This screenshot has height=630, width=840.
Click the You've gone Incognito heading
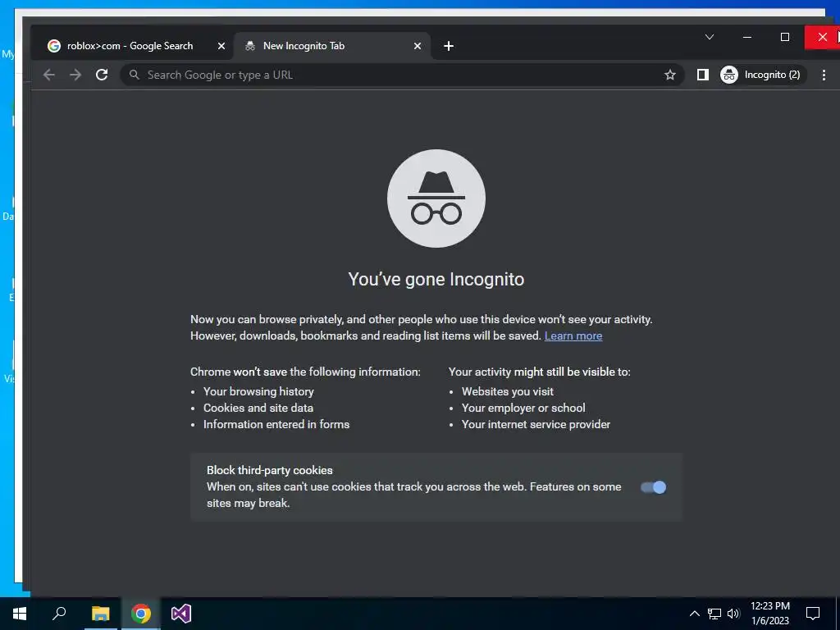click(436, 279)
